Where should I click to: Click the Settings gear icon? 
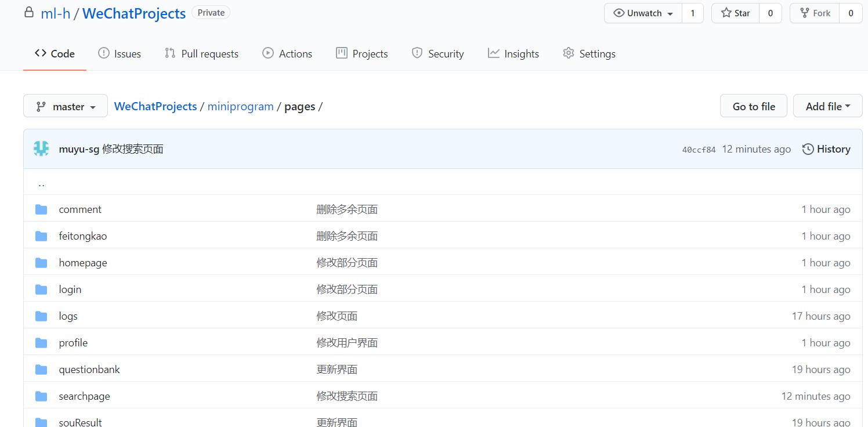pyautogui.click(x=569, y=53)
